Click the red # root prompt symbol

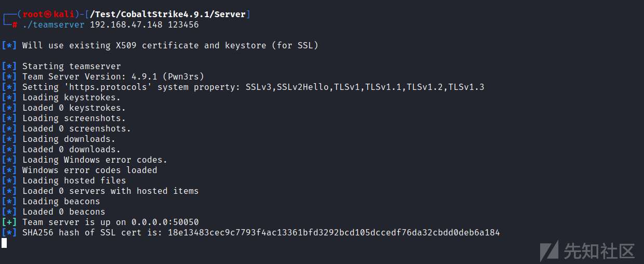coord(15,25)
